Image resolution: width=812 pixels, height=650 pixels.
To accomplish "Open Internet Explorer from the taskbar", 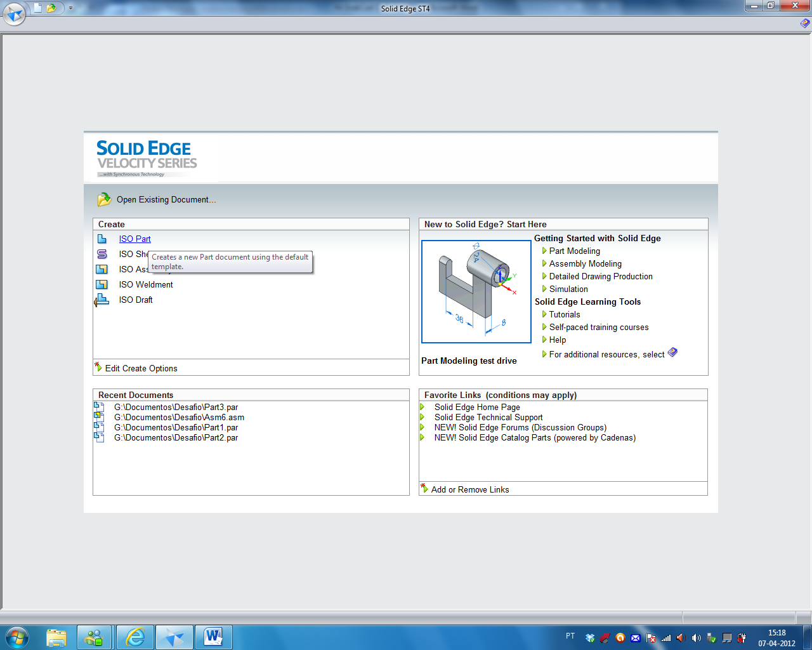I will point(134,637).
